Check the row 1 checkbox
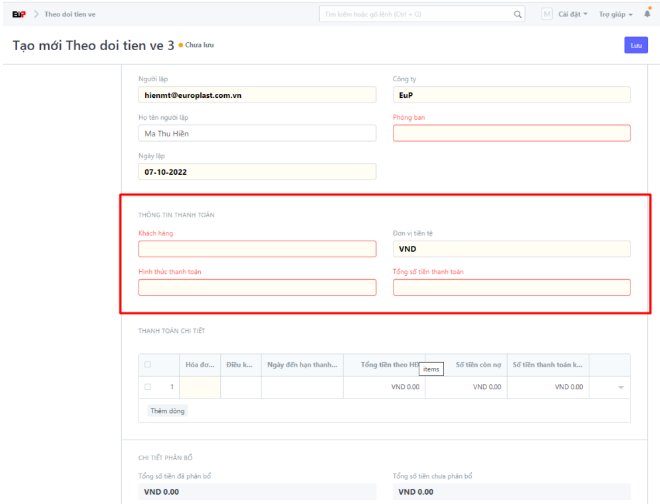 (x=148, y=387)
